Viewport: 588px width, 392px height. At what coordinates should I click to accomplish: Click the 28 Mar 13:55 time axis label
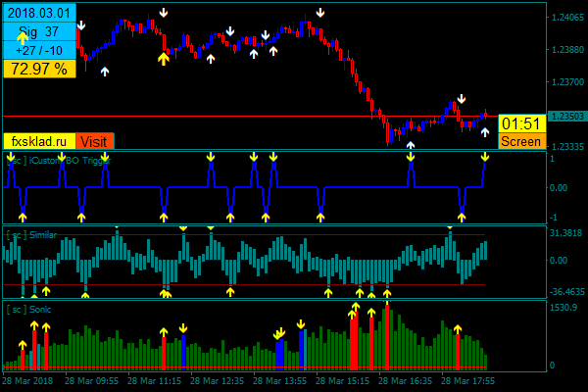tap(279, 381)
